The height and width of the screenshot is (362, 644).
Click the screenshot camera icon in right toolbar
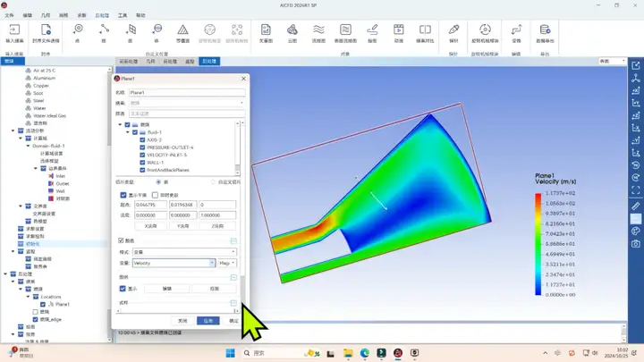pos(635,244)
